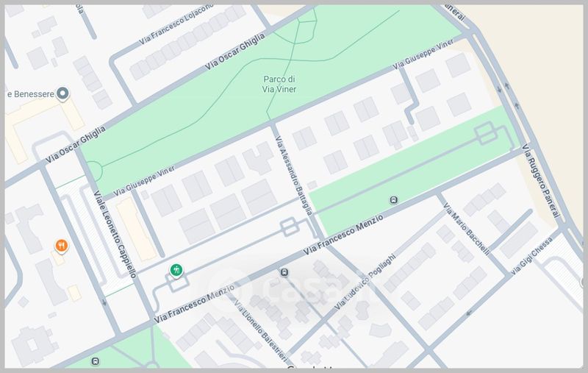Click the Via Ruggero Panerai street label
588x373 pixels.
pos(541,180)
